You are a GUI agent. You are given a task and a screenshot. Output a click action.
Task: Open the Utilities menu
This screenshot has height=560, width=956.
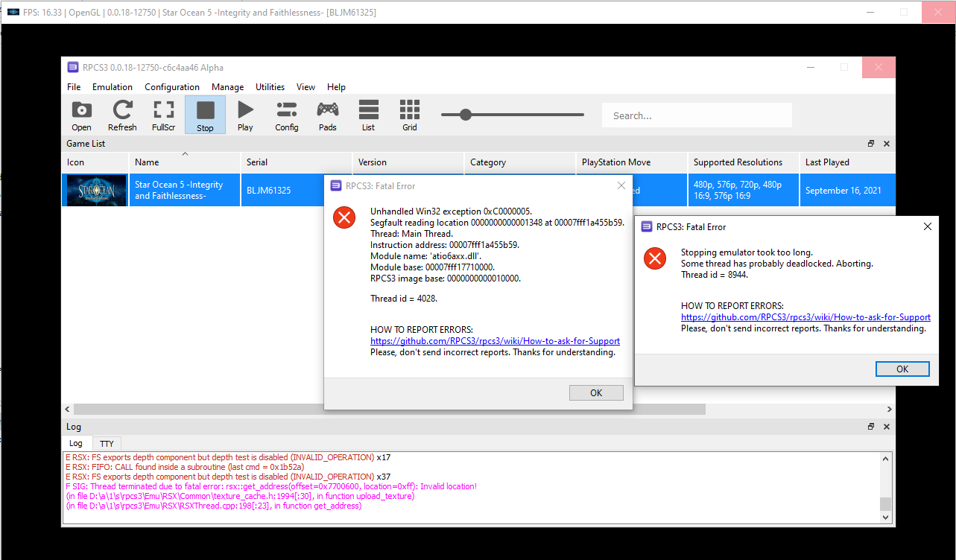pos(270,87)
